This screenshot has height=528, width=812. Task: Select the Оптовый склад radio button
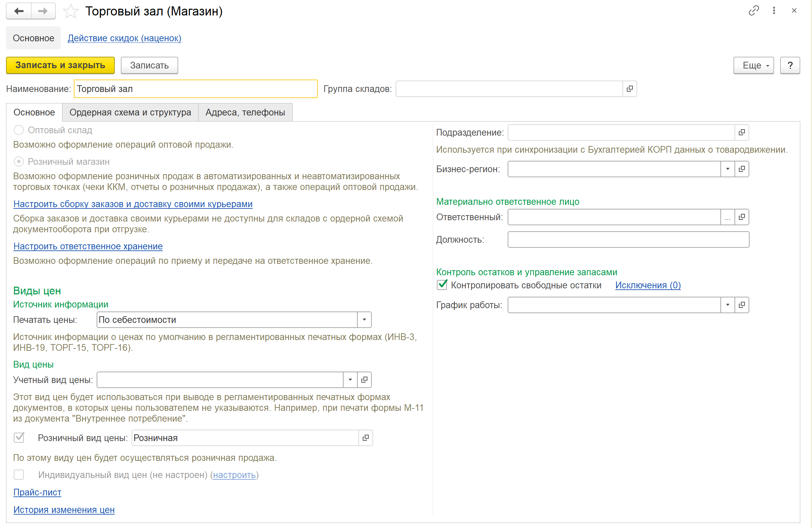pyautogui.click(x=19, y=130)
